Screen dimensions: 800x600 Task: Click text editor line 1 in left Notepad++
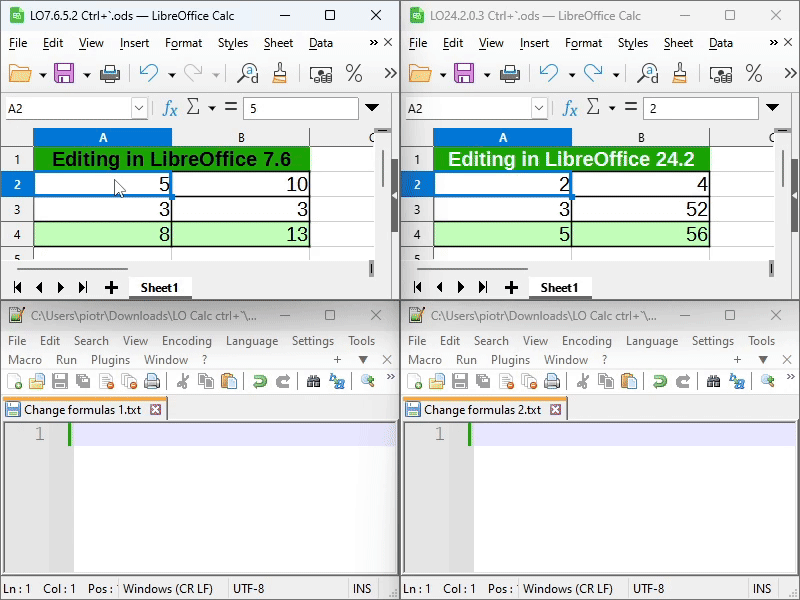pyautogui.click(x=234, y=434)
